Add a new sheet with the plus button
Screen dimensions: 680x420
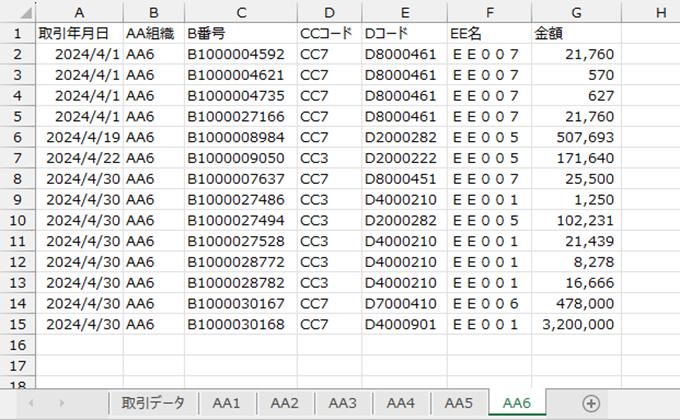[591, 403]
